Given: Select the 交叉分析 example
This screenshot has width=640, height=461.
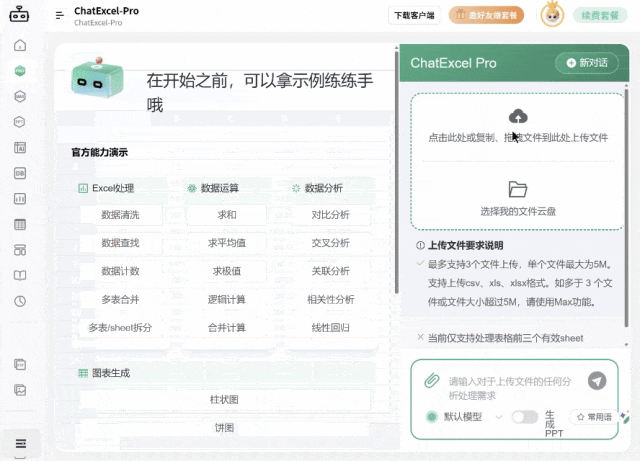Looking at the screenshot, I should click(331, 243).
